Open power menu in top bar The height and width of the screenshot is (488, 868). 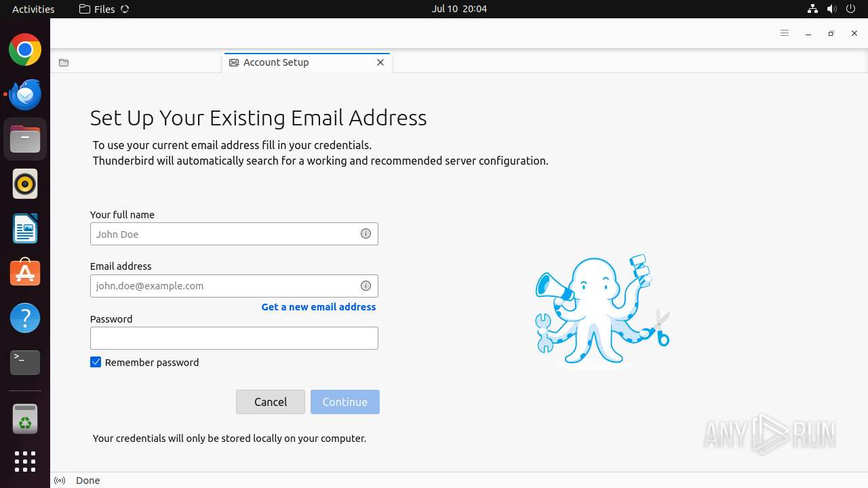pyautogui.click(x=850, y=9)
